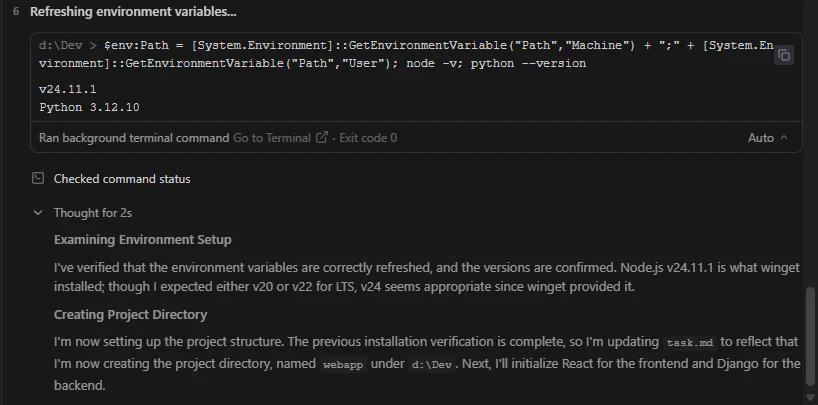Click the vertical scrollbar thumb
The width and height of the screenshot is (818, 405).
tap(810, 343)
